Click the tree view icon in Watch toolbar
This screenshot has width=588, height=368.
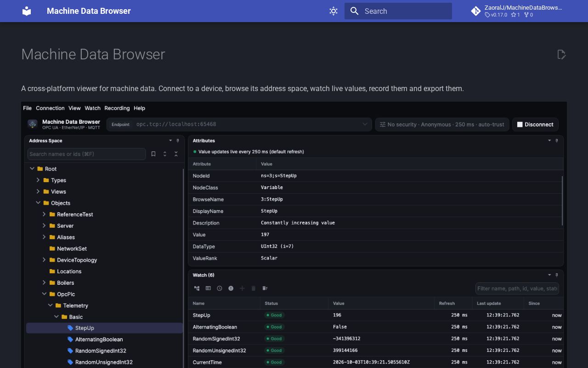click(197, 288)
